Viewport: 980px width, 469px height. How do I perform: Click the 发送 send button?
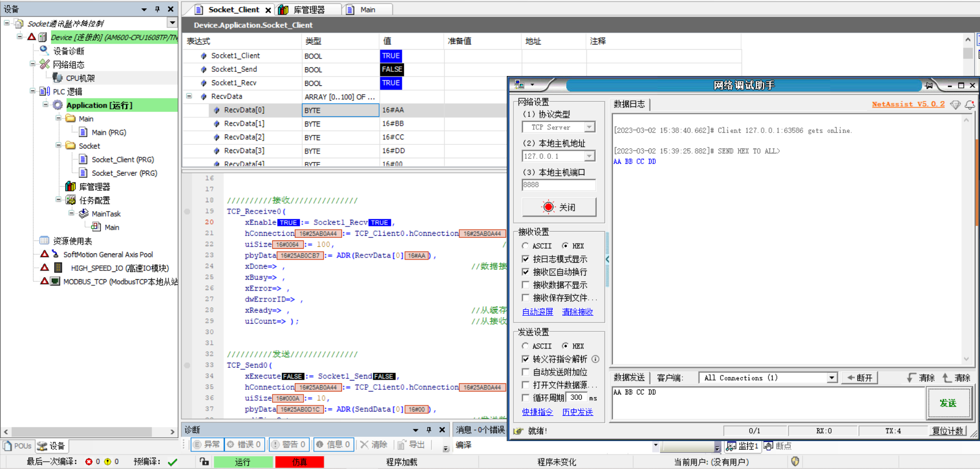tap(948, 403)
